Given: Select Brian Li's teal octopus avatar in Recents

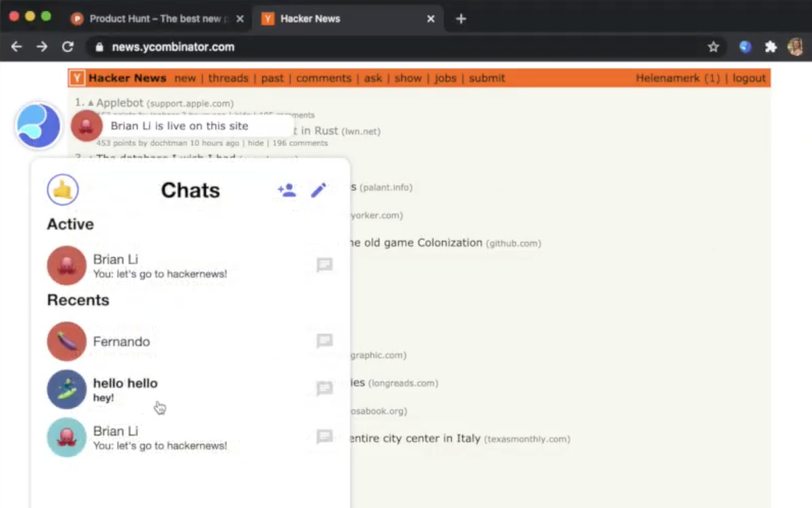Looking at the screenshot, I should click(x=67, y=438).
